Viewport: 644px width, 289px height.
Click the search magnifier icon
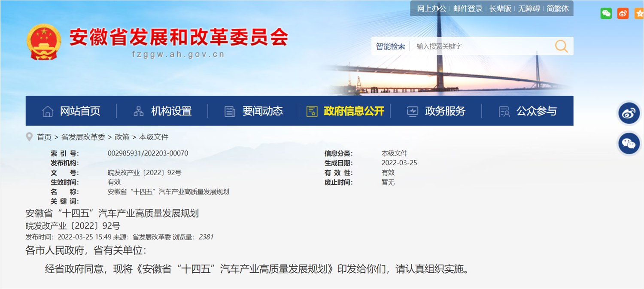pos(561,46)
